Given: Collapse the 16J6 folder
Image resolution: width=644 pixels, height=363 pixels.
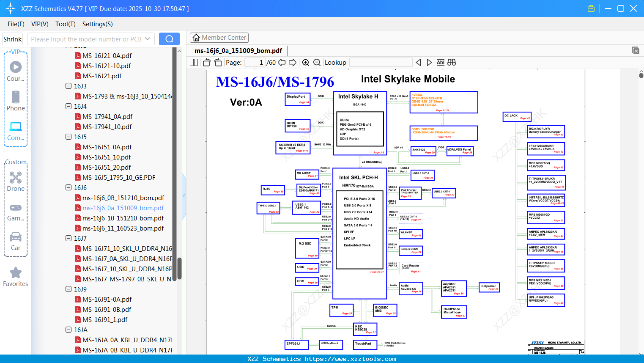Looking at the screenshot, I should point(69,187).
